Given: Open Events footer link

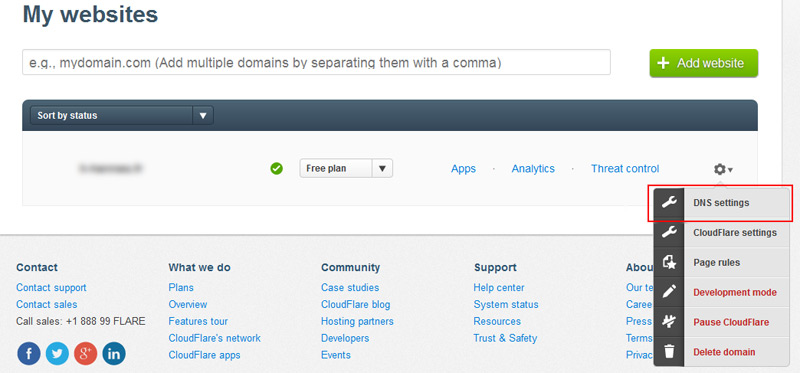Looking at the screenshot, I should tap(336, 355).
